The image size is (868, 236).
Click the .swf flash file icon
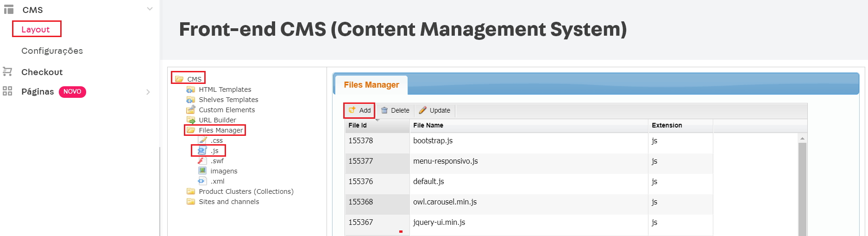click(202, 161)
